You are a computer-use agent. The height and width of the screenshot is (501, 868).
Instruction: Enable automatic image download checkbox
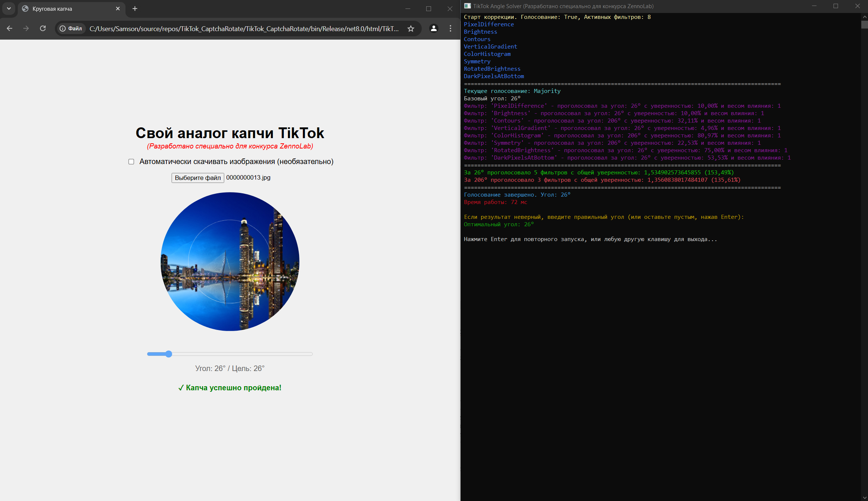click(x=131, y=161)
